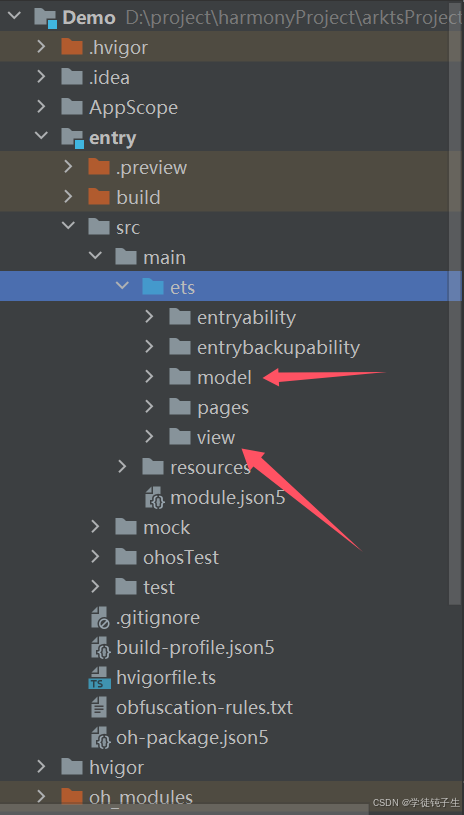Expand the test folder chevron
This screenshot has height=815, width=464.
pos(95,587)
